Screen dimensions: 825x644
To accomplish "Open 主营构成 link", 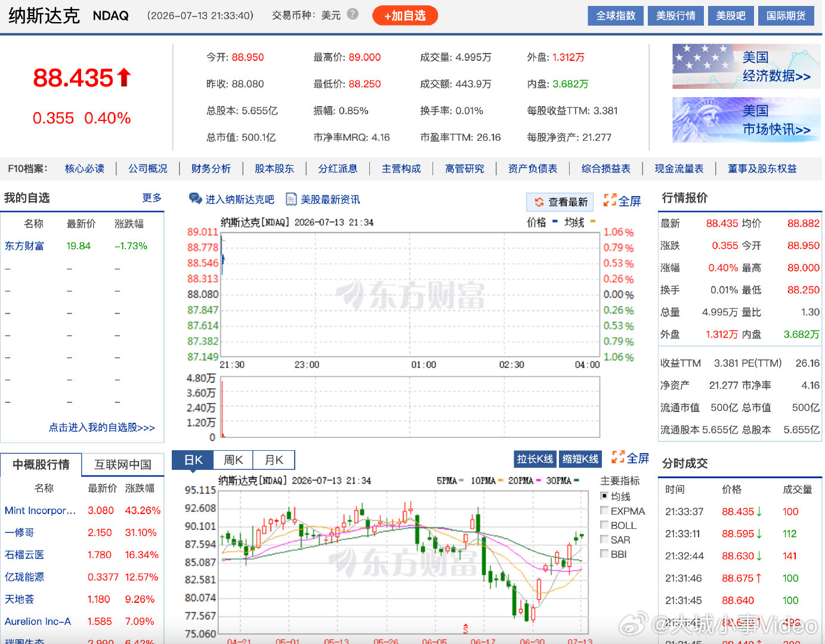I will coord(401,169).
